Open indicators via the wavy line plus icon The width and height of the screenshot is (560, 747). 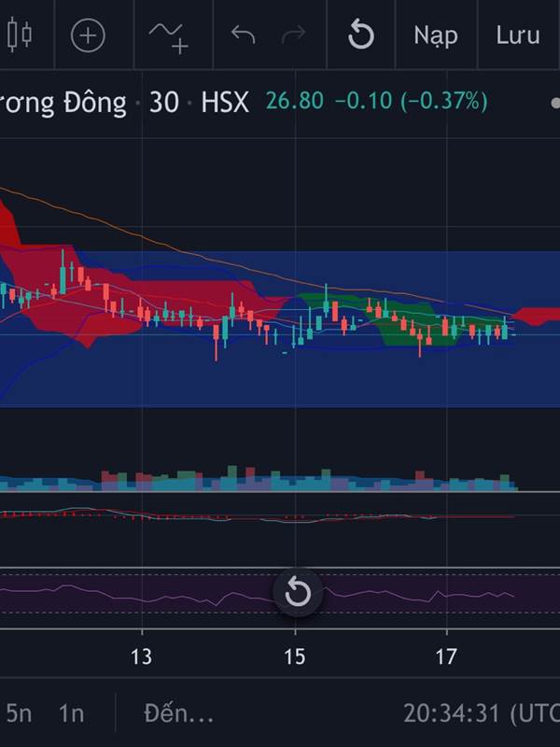click(x=170, y=37)
